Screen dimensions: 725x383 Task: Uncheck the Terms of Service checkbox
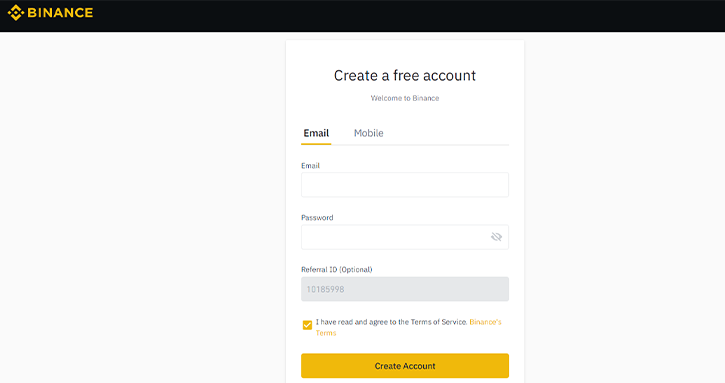[x=307, y=325]
